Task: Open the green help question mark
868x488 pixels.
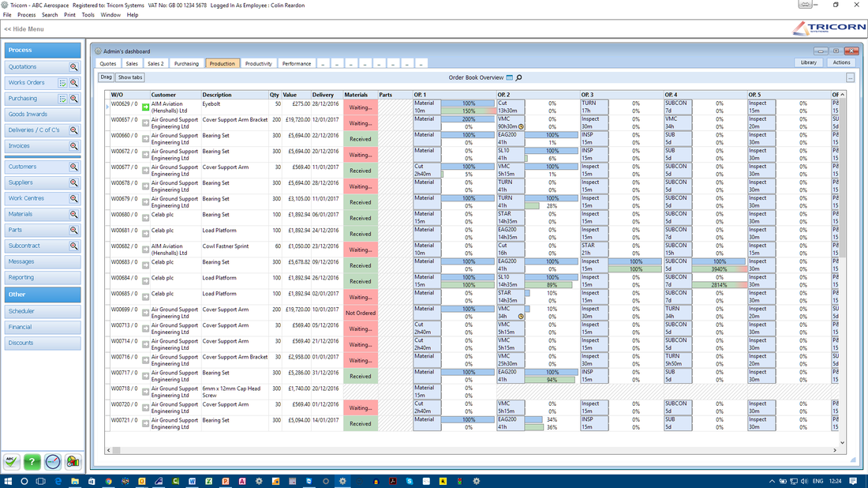Action: 32,461
